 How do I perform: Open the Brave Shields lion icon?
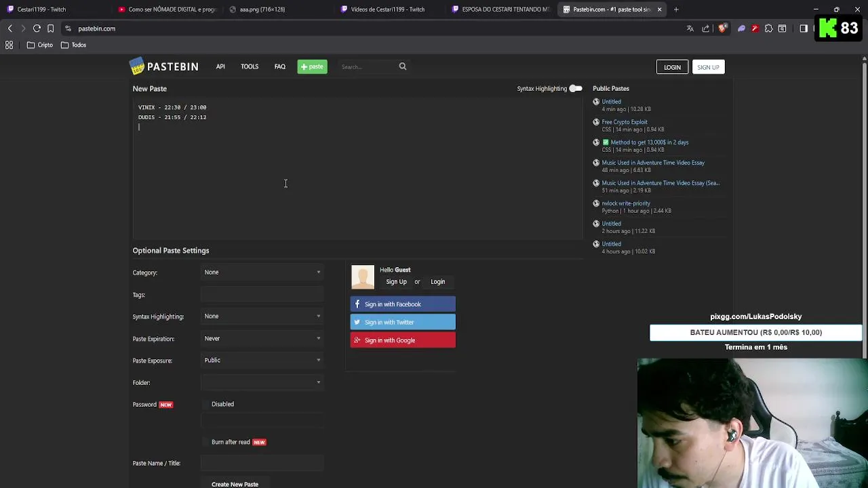722,28
